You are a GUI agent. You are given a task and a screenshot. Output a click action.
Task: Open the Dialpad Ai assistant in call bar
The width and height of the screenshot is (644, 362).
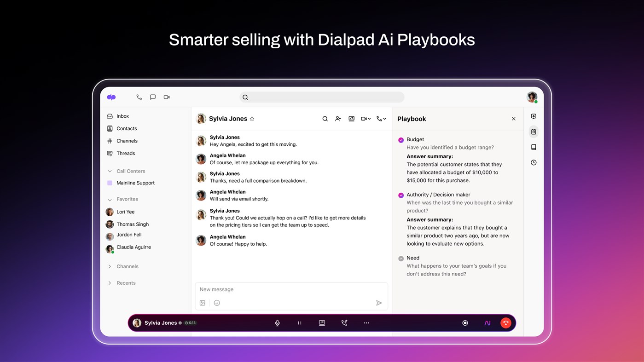click(x=487, y=322)
